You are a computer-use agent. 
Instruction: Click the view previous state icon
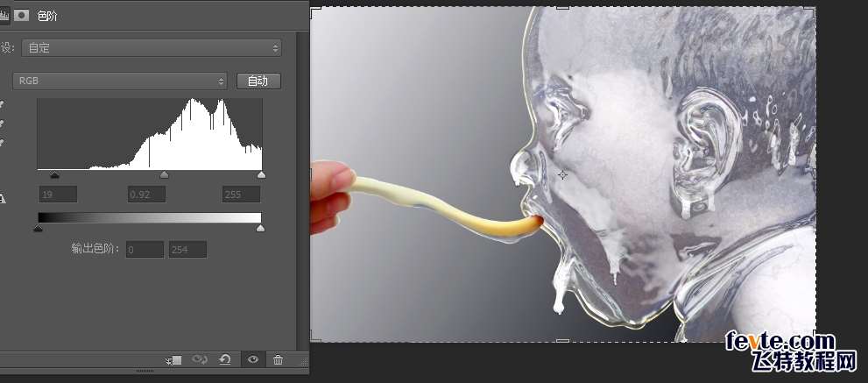[200, 359]
